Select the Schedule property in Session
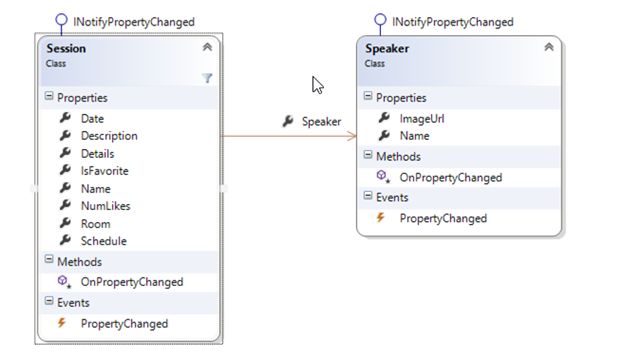The image size is (624, 360). [x=103, y=241]
